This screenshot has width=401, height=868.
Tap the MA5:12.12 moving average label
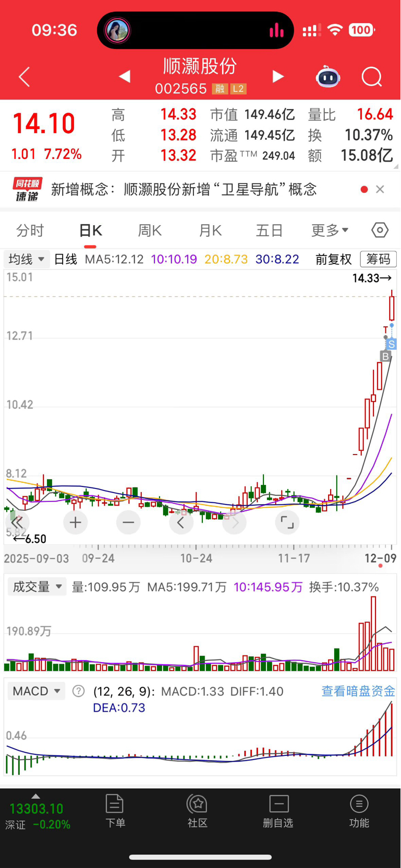(114, 259)
